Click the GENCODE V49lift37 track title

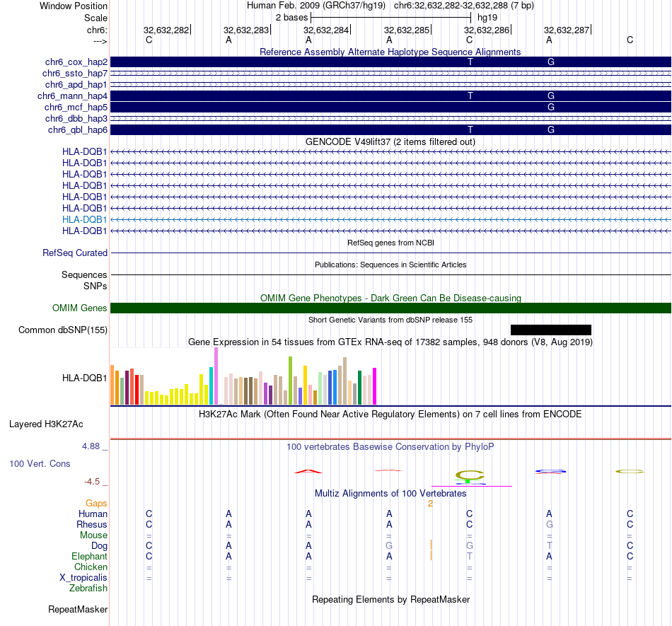pyautogui.click(x=390, y=142)
